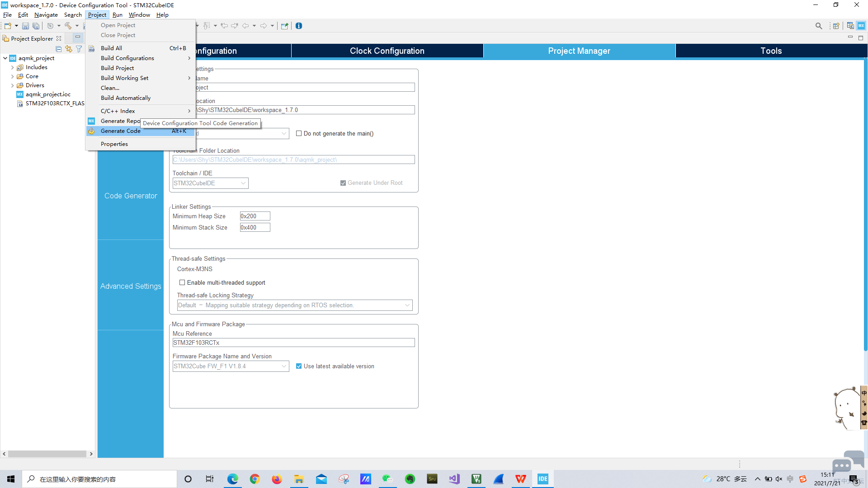Click the Search magnifier toolbar icon
The width and height of the screenshot is (868, 488).
click(819, 26)
